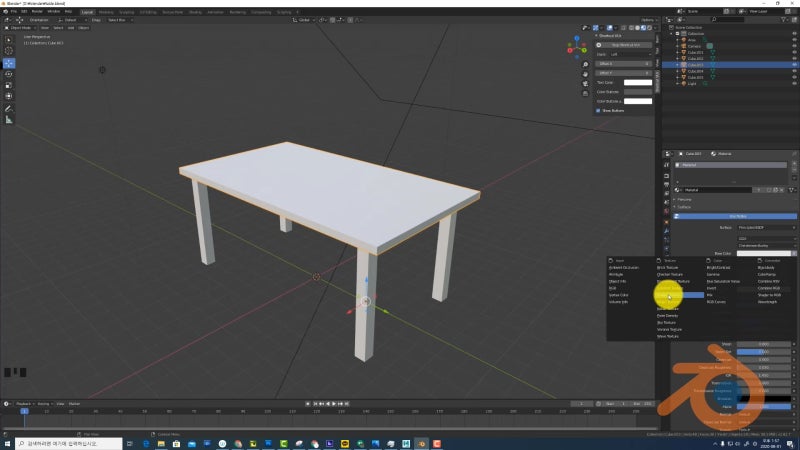Click the outliner filter funnel icon

[784, 19]
